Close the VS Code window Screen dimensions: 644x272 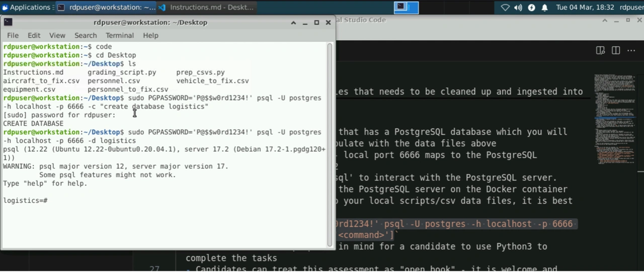pos(639,20)
